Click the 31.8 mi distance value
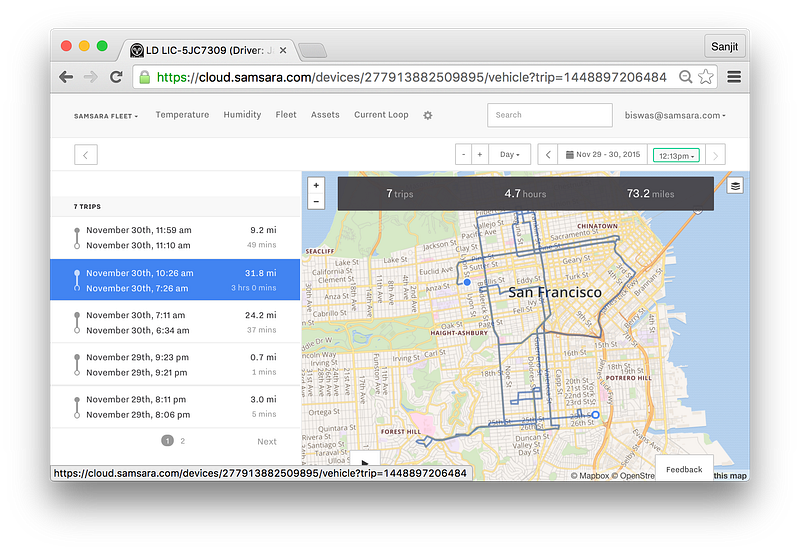The image size is (800, 553). coord(261,273)
